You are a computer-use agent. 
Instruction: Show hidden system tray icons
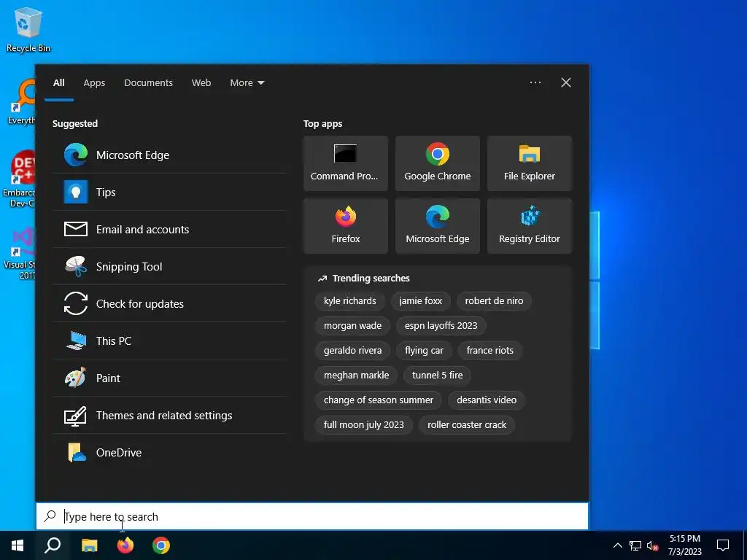point(617,545)
